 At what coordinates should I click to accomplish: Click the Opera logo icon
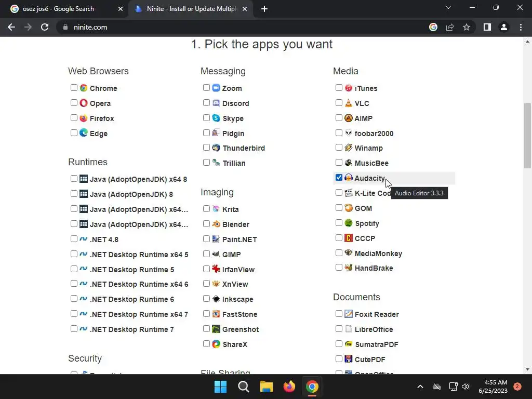[84, 103]
